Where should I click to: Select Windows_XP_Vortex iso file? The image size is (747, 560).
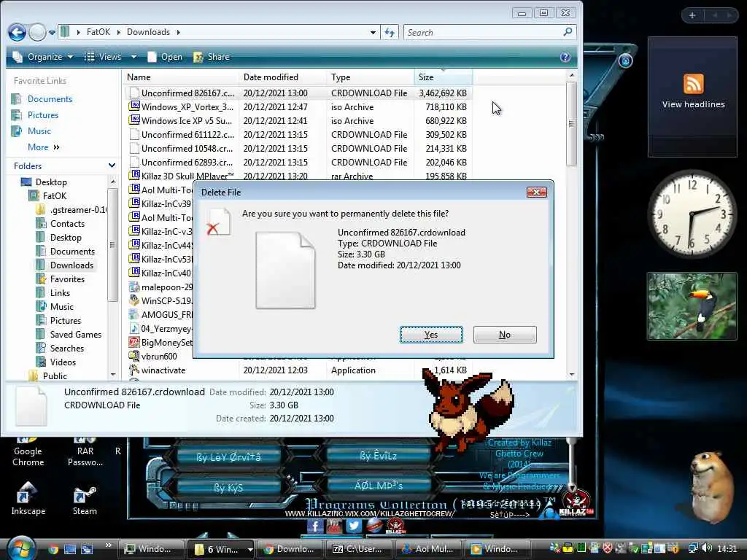(x=187, y=106)
